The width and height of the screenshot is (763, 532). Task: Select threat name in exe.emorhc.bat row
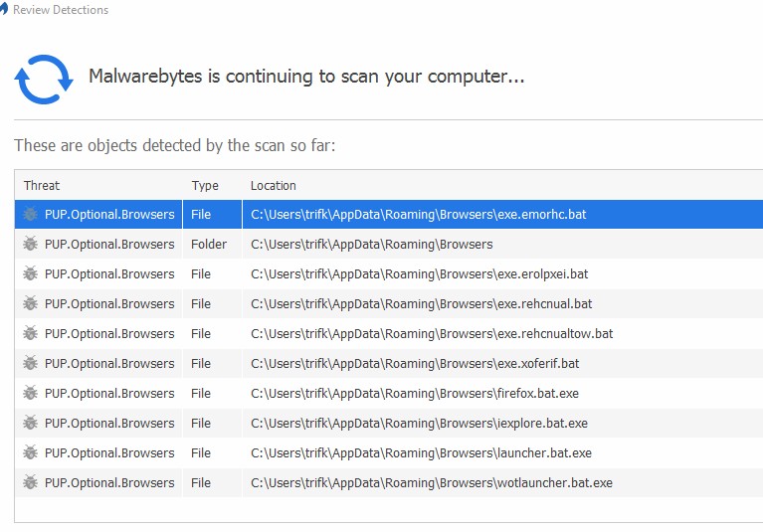109,215
